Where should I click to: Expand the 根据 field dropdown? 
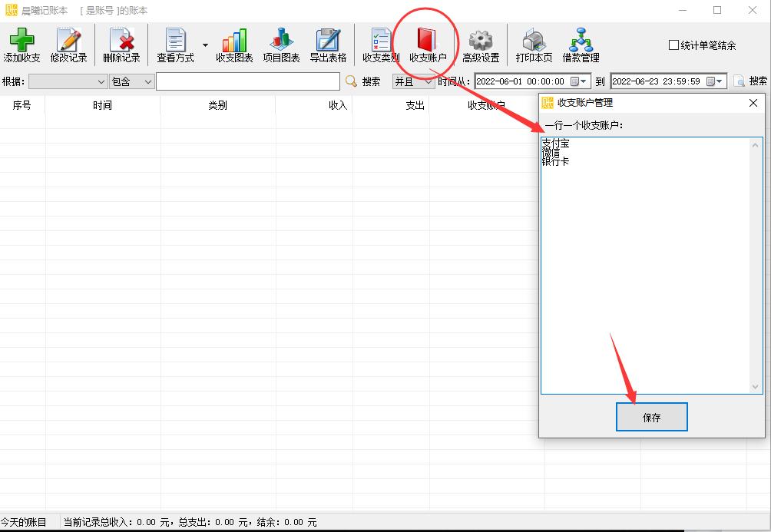(101, 81)
